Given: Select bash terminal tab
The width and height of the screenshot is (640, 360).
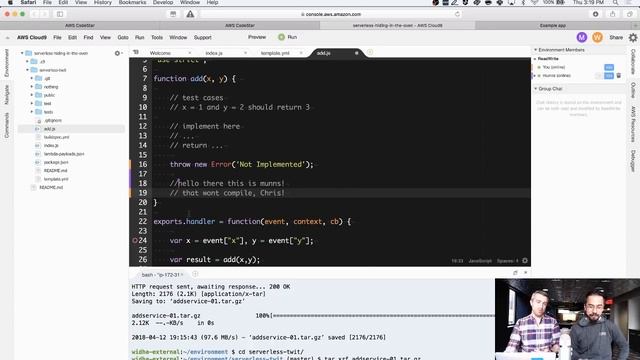Looking at the screenshot, I should 162,275.
